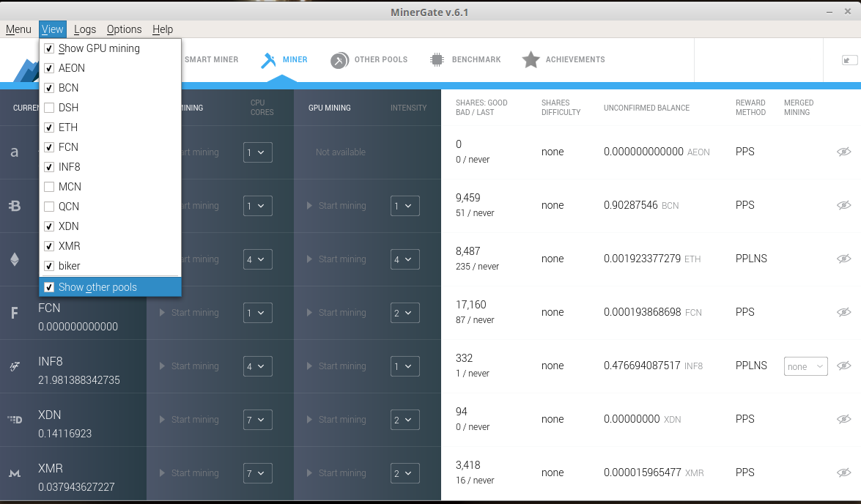861x504 pixels.
Task: Open BCN CPU cores dropdown
Action: point(257,206)
